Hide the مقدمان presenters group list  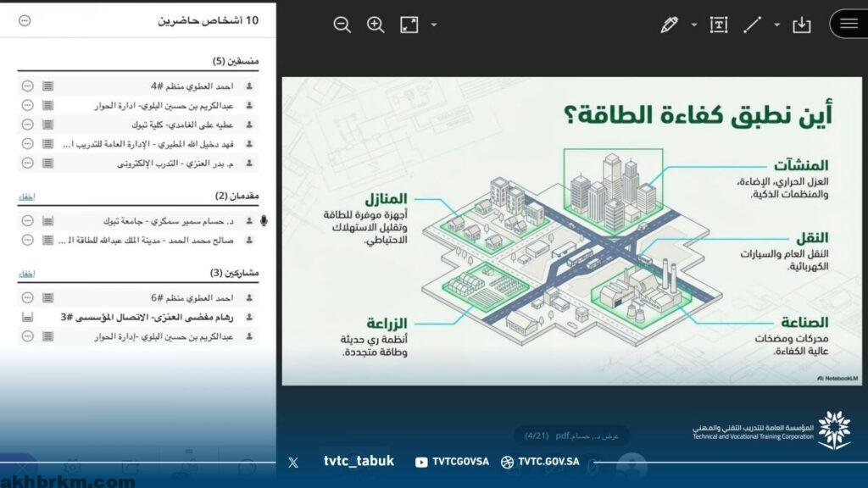pos(27,197)
